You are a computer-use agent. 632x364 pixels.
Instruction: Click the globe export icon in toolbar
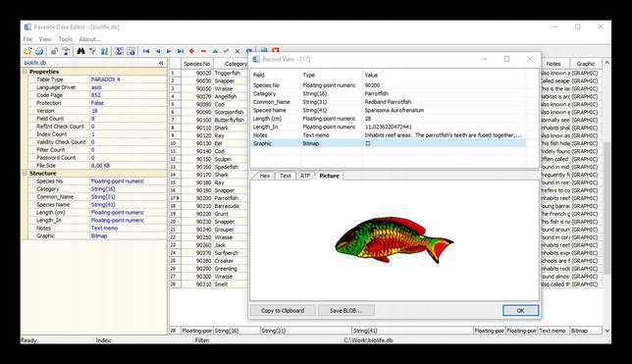tap(39, 51)
